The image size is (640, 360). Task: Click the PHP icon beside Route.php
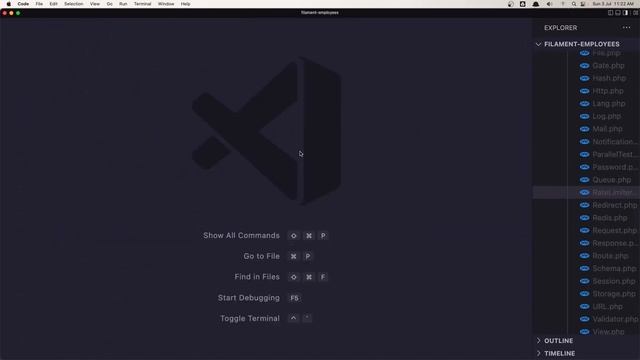pyautogui.click(x=584, y=256)
